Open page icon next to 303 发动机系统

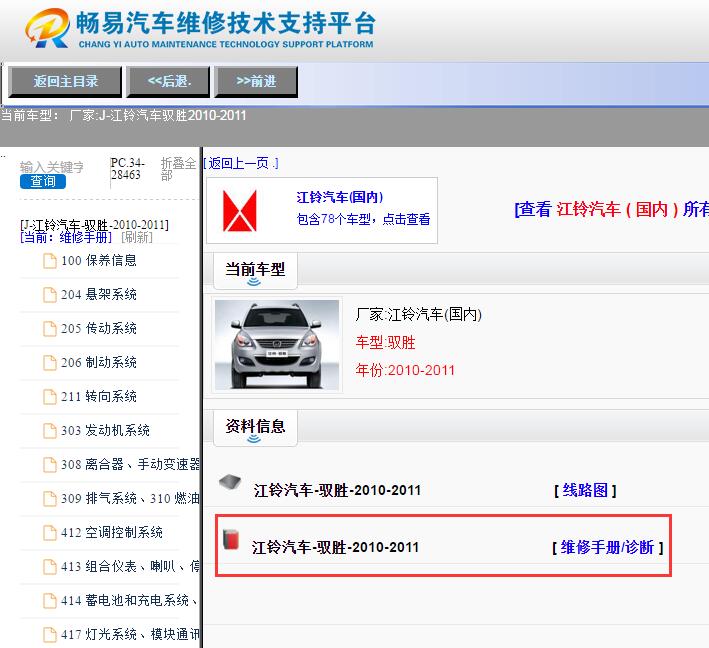click(50, 431)
